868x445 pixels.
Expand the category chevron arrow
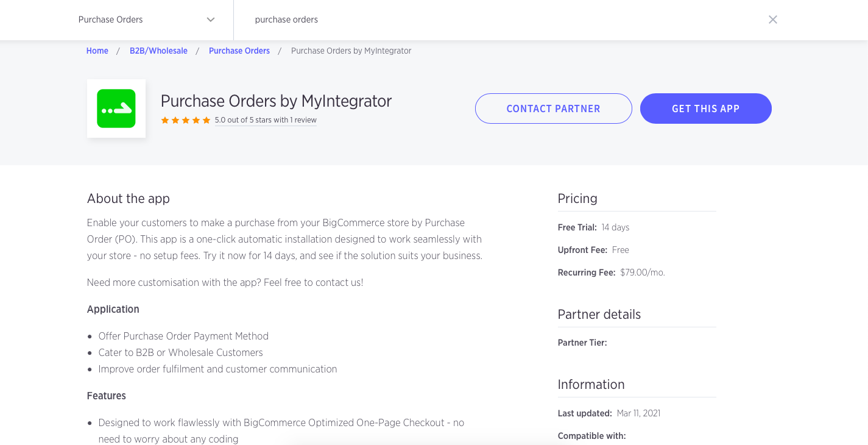tap(211, 20)
